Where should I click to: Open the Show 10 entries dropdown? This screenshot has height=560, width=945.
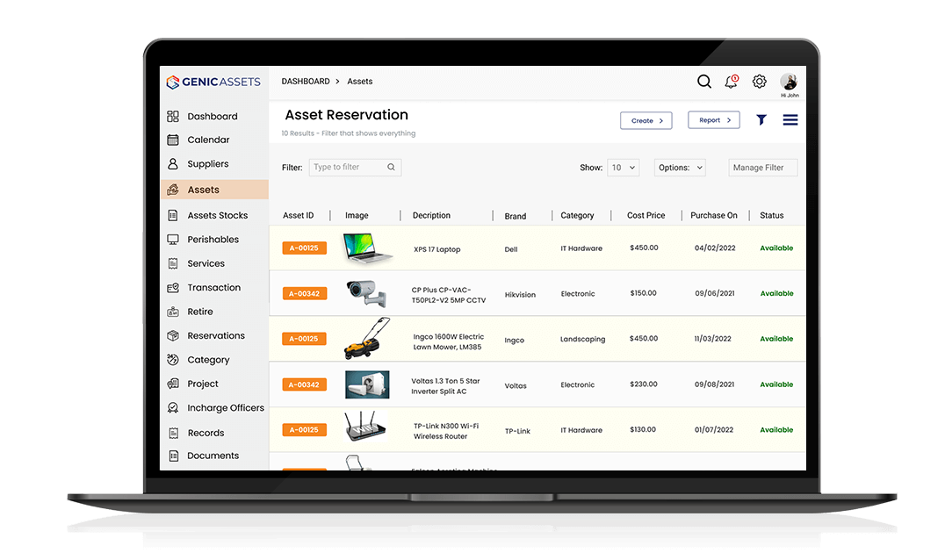click(624, 168)
